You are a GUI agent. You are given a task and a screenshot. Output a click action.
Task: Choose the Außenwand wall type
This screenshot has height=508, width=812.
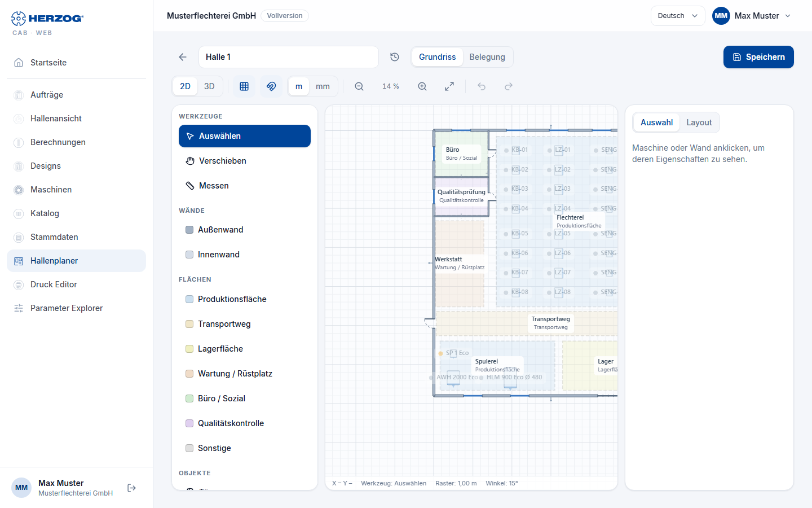(x=245, y=230)
